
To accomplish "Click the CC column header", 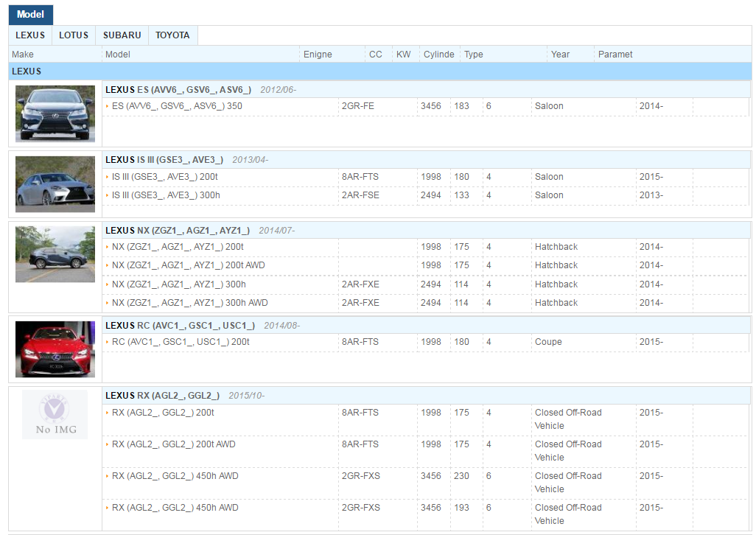I will point(376,55).
